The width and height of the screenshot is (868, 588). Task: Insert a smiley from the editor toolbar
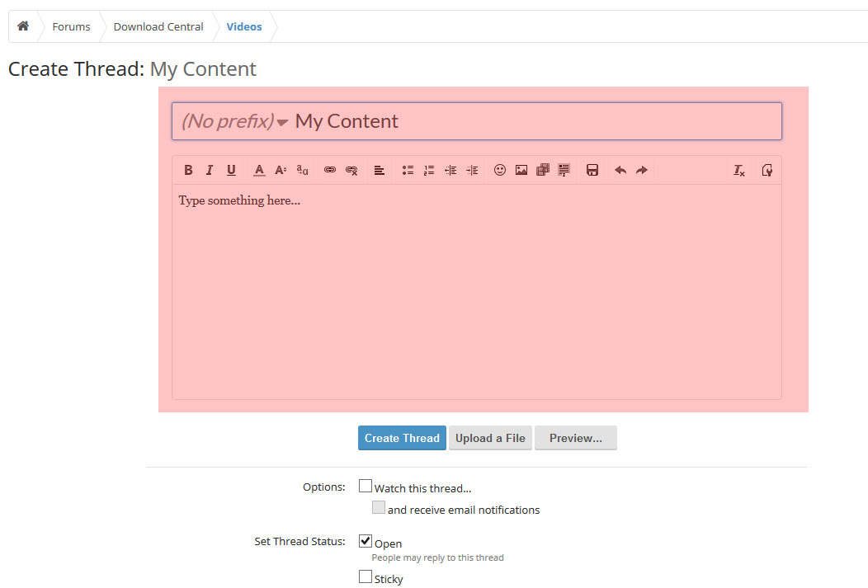[500, 170]
